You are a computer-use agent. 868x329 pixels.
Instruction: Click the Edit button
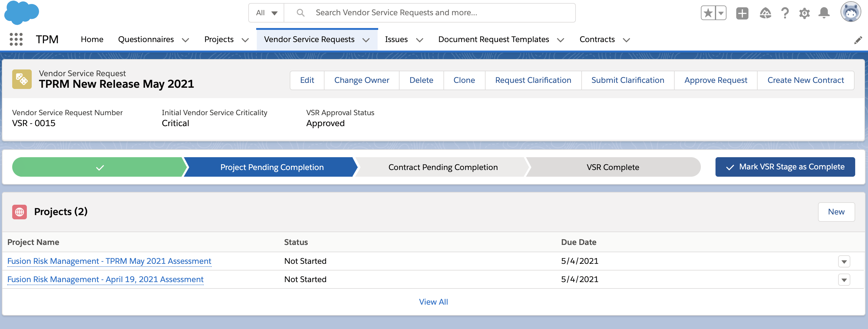tap(307, 80)
